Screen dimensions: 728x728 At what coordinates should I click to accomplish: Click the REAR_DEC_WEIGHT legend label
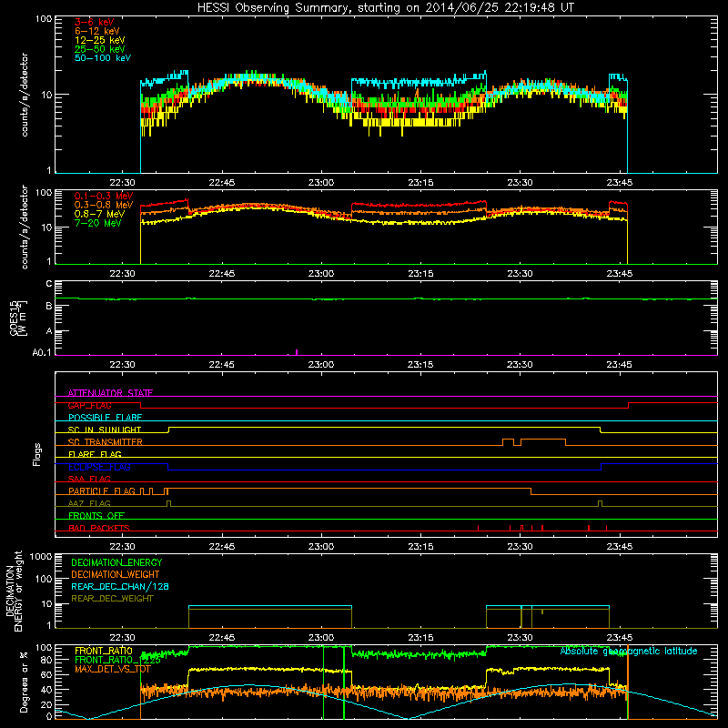[x=112, y=599]
